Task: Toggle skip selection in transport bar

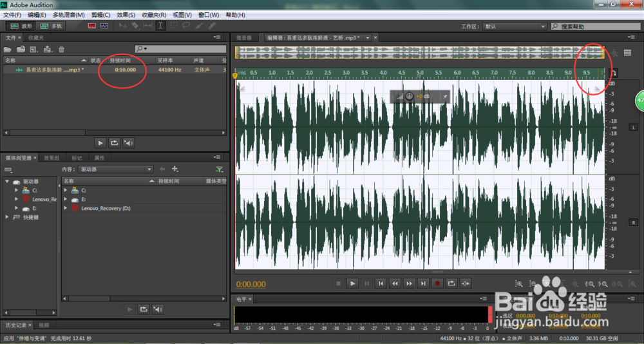Action: [466, 283]
